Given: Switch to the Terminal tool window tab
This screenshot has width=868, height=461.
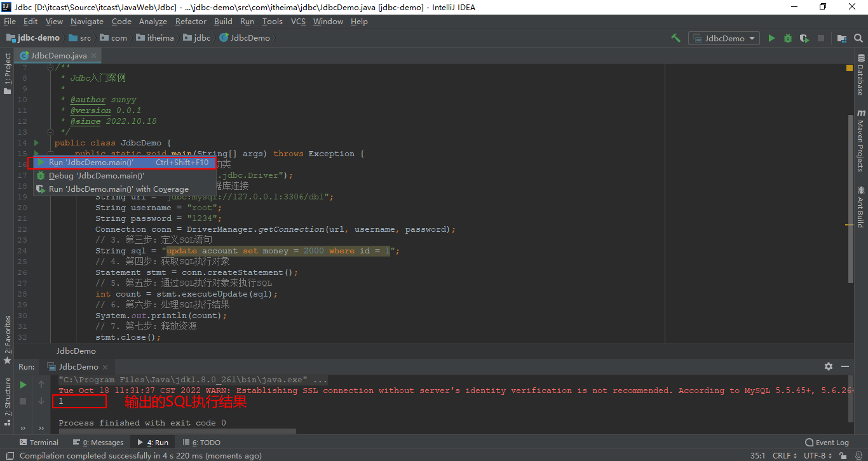Looking at the screenshot, I should tap(39, 443).
